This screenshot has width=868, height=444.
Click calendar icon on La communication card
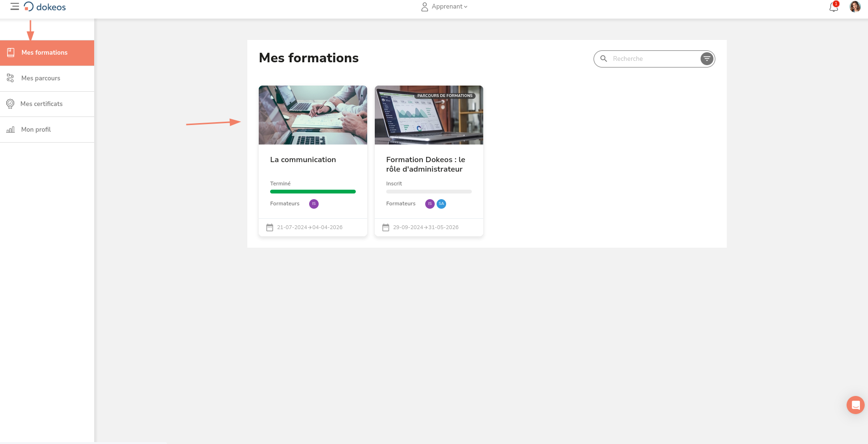pyautogui.click(x=270, y=228)
